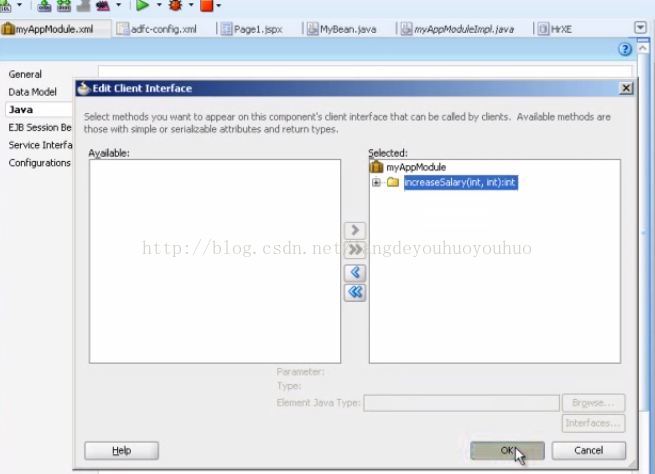
Task: Click the grayed-out toolbar icon after Rebuild
Action: pos(84,5)
